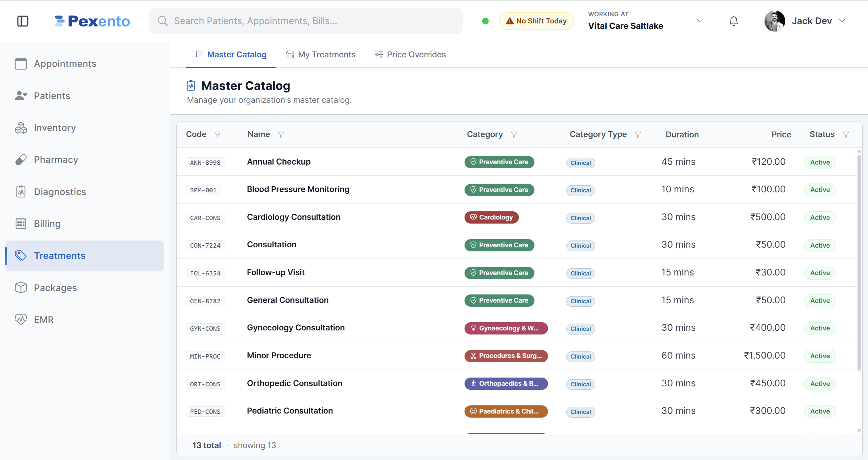This screenshot has width=868, height=460.
Task: Open the Follow-up Visit row
Action: point(516,273)
